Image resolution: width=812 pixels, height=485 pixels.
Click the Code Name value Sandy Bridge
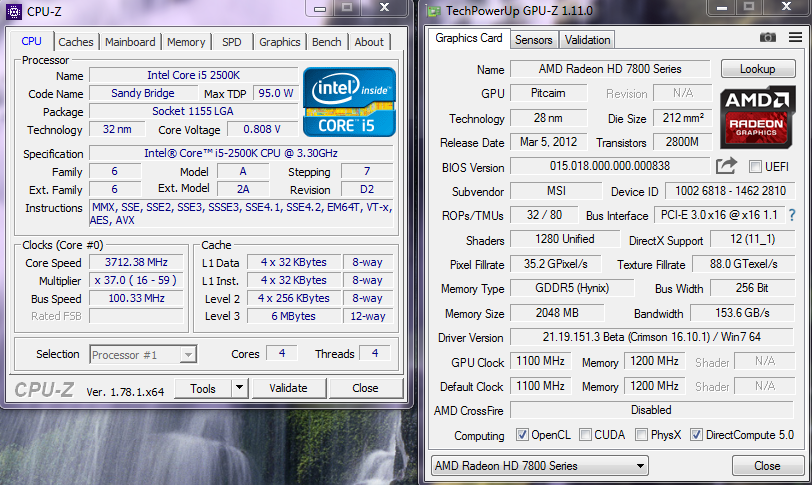(143, 93)
